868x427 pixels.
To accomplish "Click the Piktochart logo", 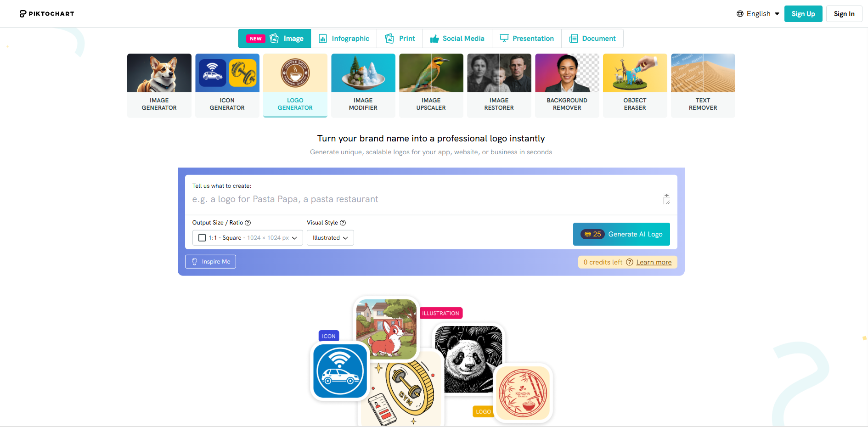I will [x=47, y=14].
